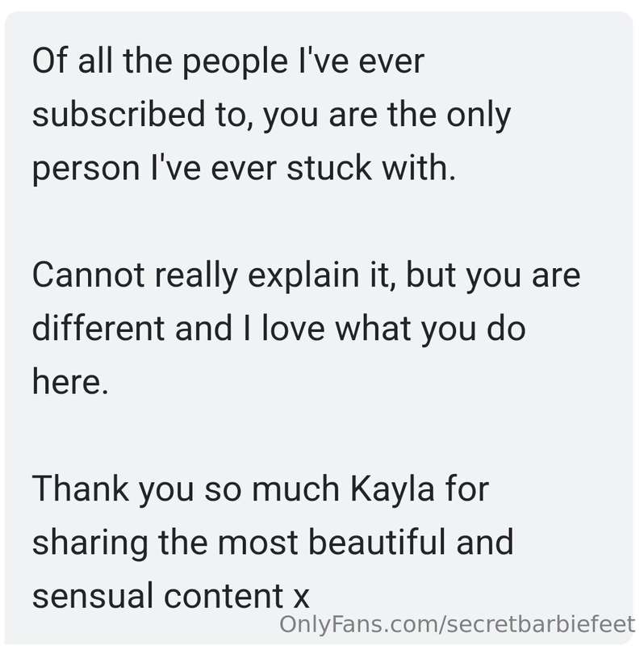Click the word 'subscribed' in the message
This screenshot has height=646, width=644.
click(x=119, y=114)
